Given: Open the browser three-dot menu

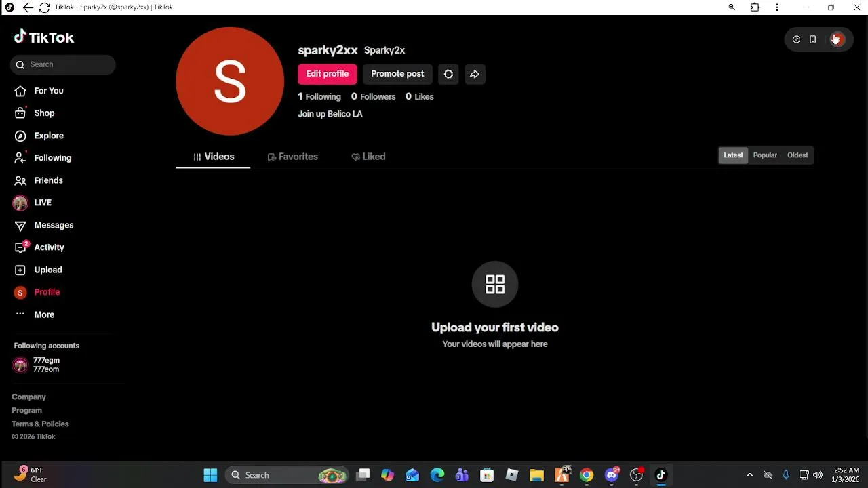Looking at the screenshot, I should pos(777,7).
